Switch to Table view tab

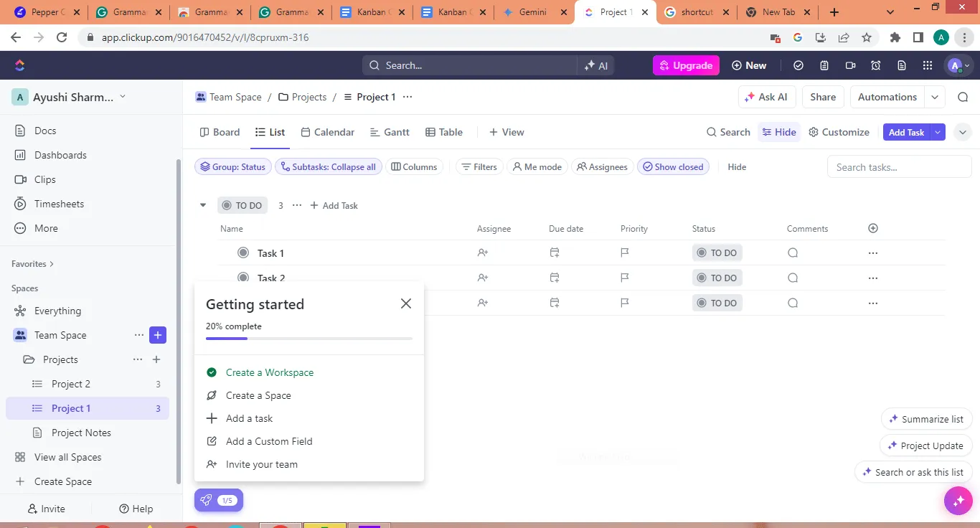[x=444, y=132]
